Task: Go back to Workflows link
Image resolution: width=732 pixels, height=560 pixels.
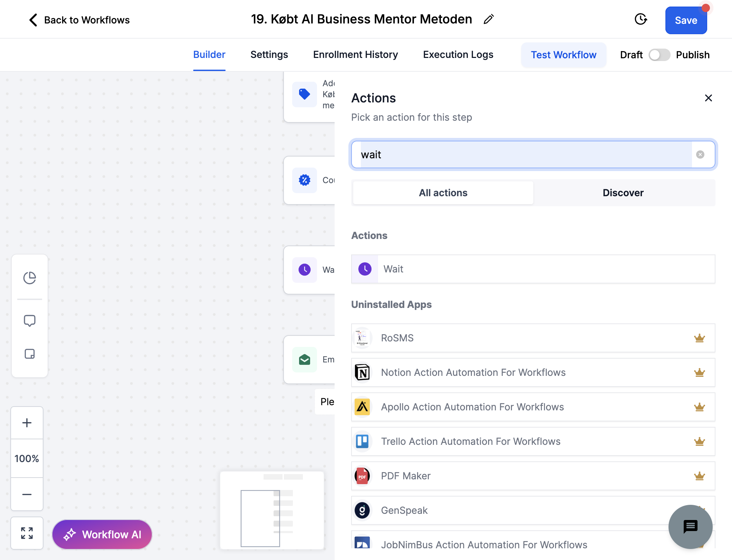Action: (x=87, y=20)
